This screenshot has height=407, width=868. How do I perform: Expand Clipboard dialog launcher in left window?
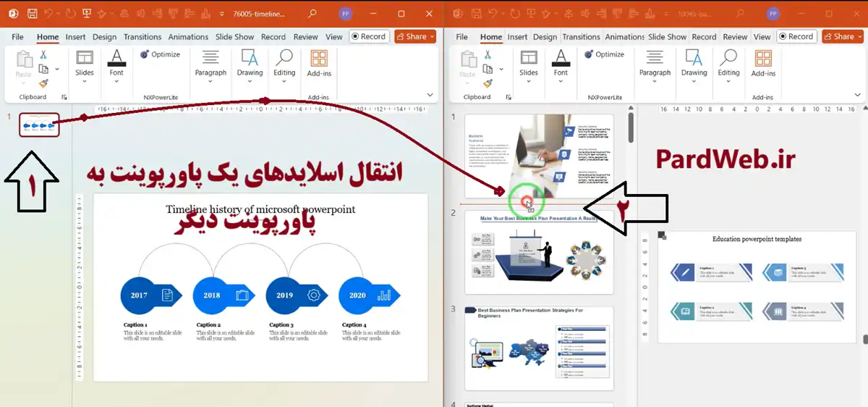point(64,97)
